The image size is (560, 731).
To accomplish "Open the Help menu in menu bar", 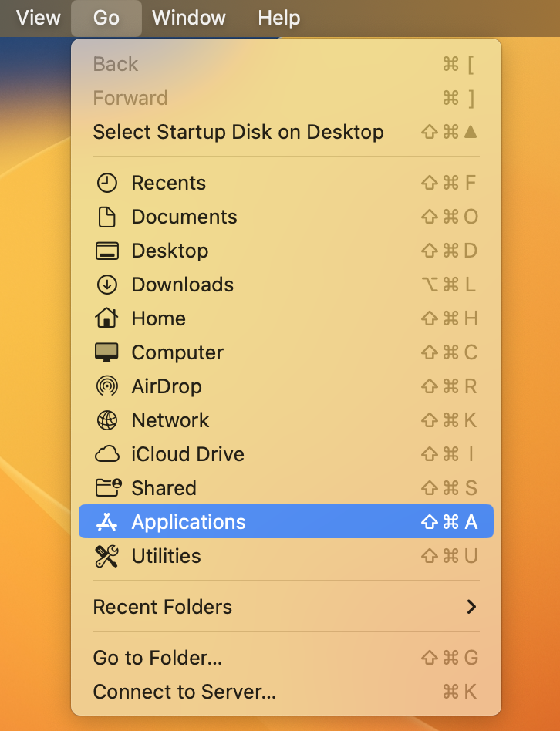I will [278, 18].
